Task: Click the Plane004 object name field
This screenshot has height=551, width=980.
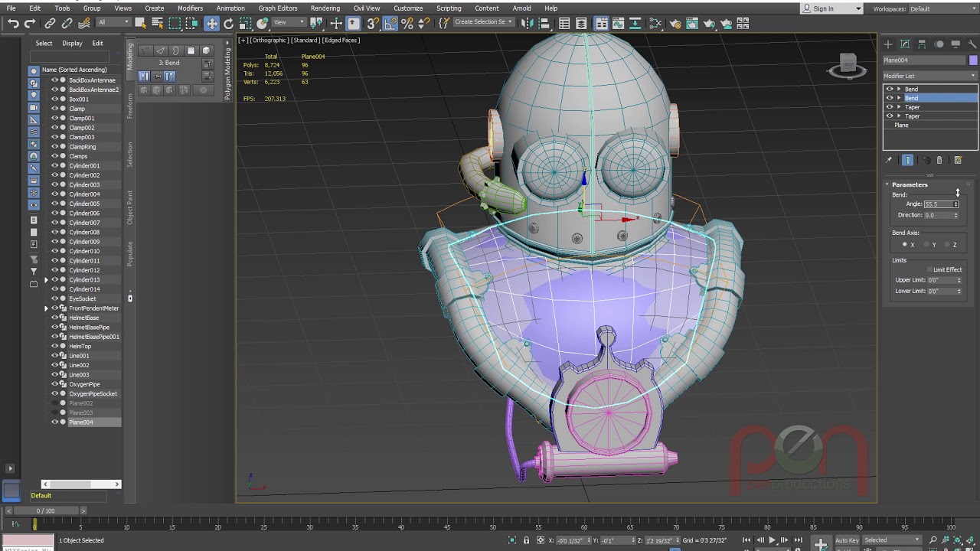Action: tap(925, 60)
